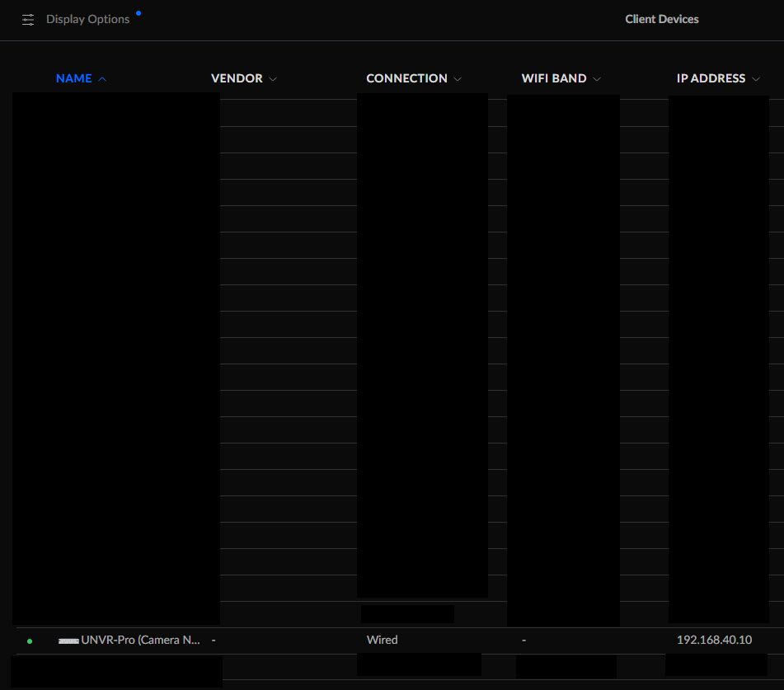This screenshot has width=784, height=690.
Task: Expand the VENDOR column chevron
Action: tap(273, 79)
